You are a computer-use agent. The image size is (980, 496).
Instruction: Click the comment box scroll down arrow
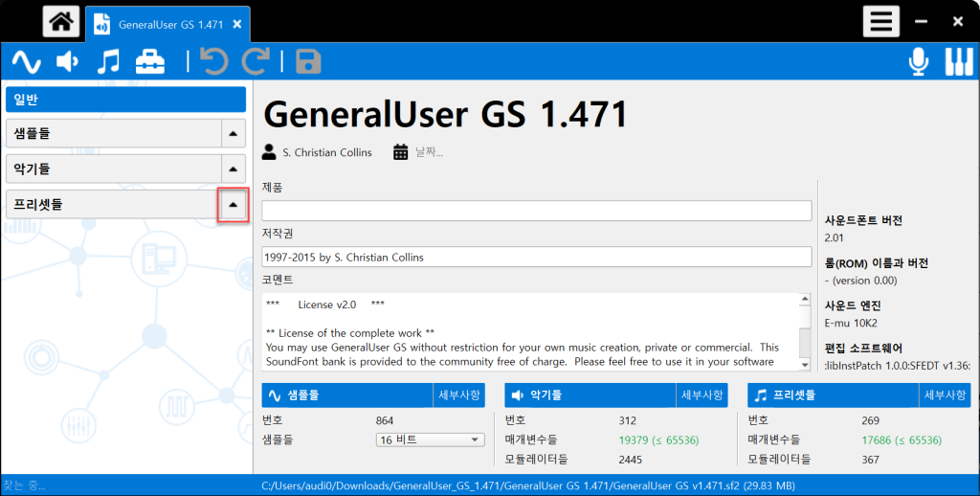[805, 365]
